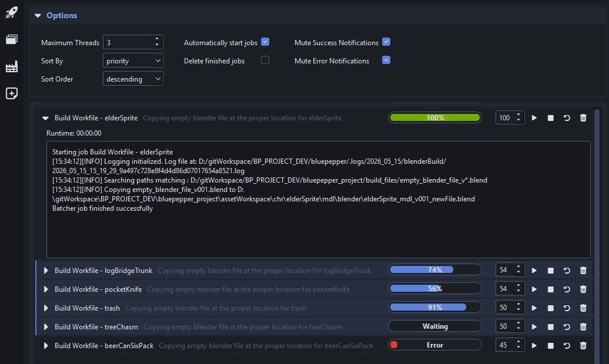Screen dimensions: 609x364
Task: Open the Sort Order descending dropdown
Action: [x=133, y=79]
